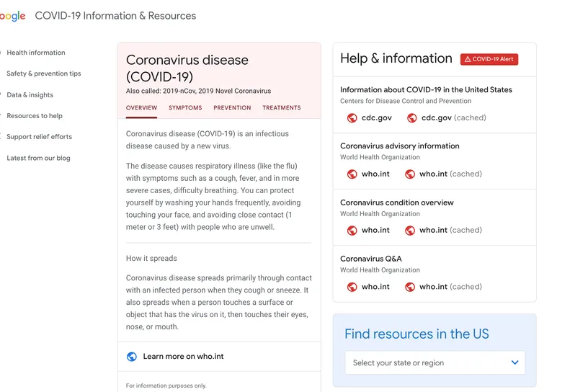Click the blue globe icon beside Learn more
This screenshot has height=392, width=588.
[132, 357]
